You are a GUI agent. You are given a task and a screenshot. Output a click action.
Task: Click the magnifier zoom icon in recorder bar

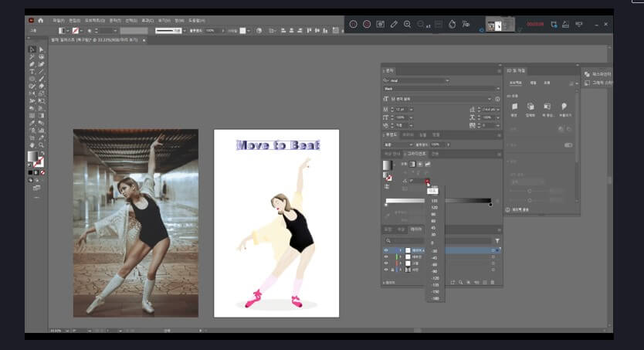tap(407, 24)
